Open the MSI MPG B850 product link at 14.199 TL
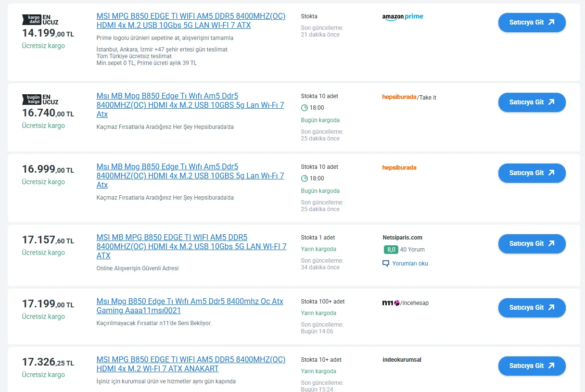The height and width of the screenshot is (392, 585). point(191,21)
